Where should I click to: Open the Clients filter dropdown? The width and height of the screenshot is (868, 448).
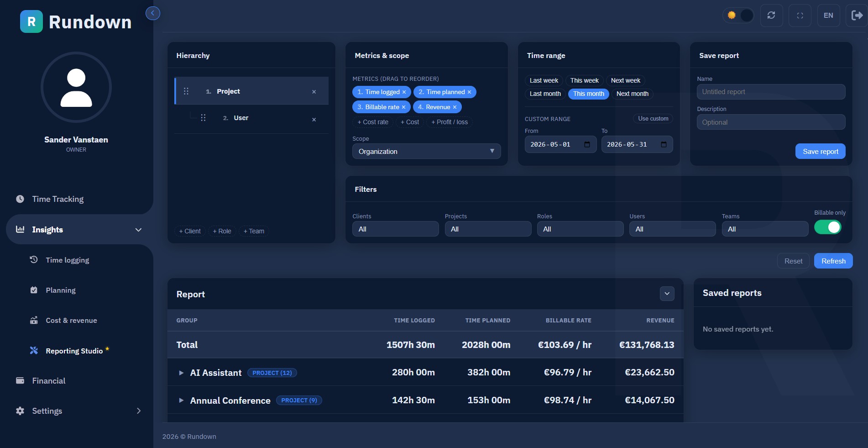[395, 229]
